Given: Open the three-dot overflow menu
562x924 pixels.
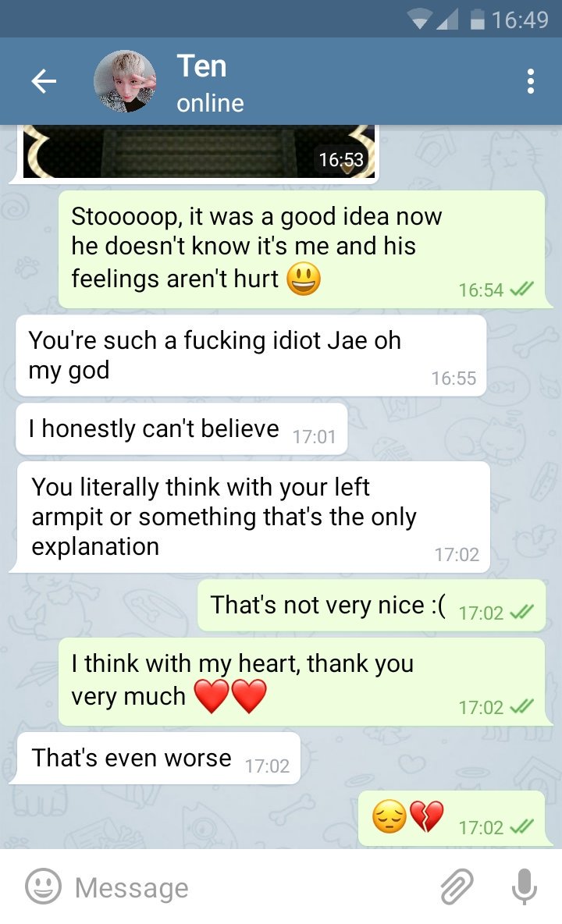Looking at the screenshot, I should coord(530,81).
